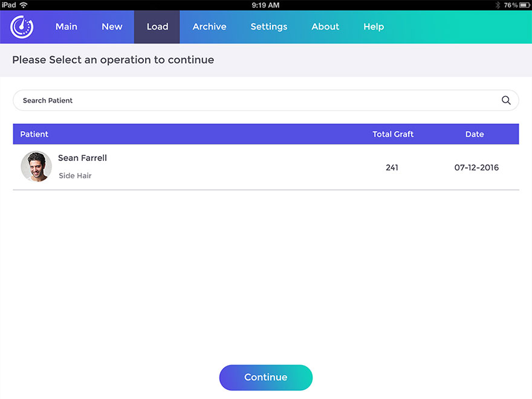Sort by the Date column
532x399 pixels.
(475, 134)
